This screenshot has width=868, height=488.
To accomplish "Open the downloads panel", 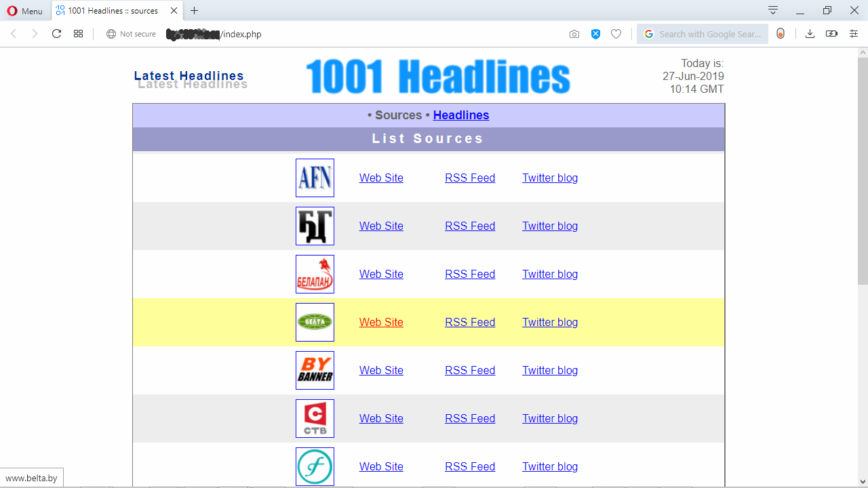I will point(810,34).
